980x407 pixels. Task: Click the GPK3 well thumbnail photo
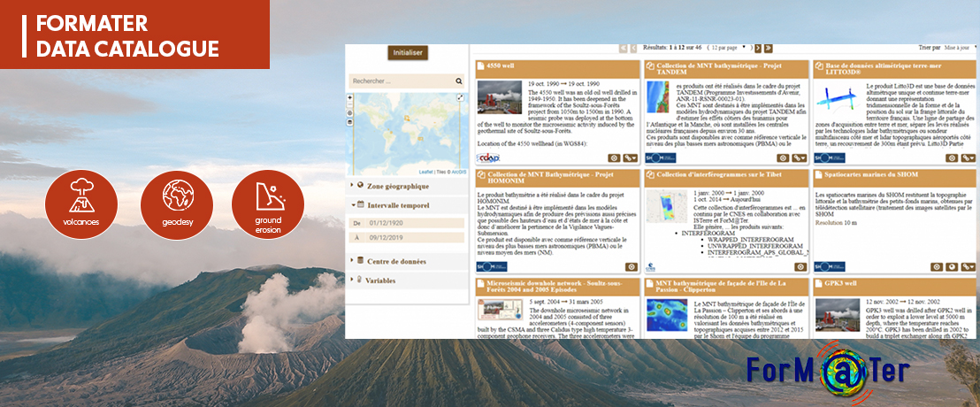(x=838, y=314)
